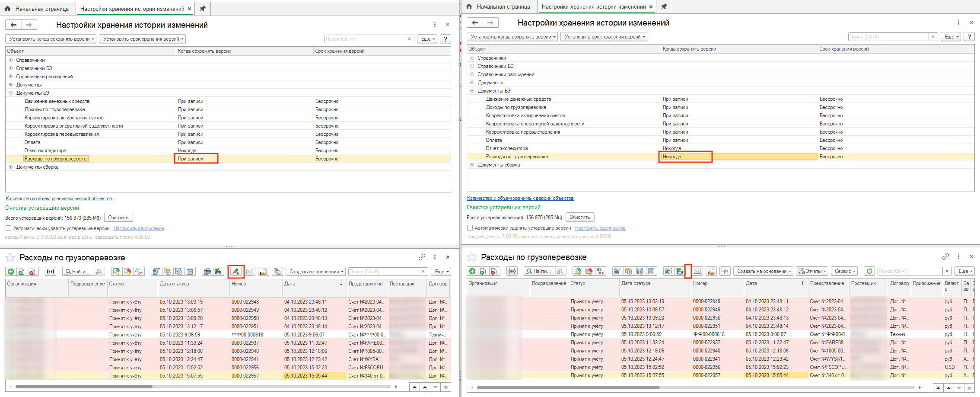Click get link icon in left Расходы panel
Screen dimensions: 980x397
pyautogui.click(x=422, y=257)
